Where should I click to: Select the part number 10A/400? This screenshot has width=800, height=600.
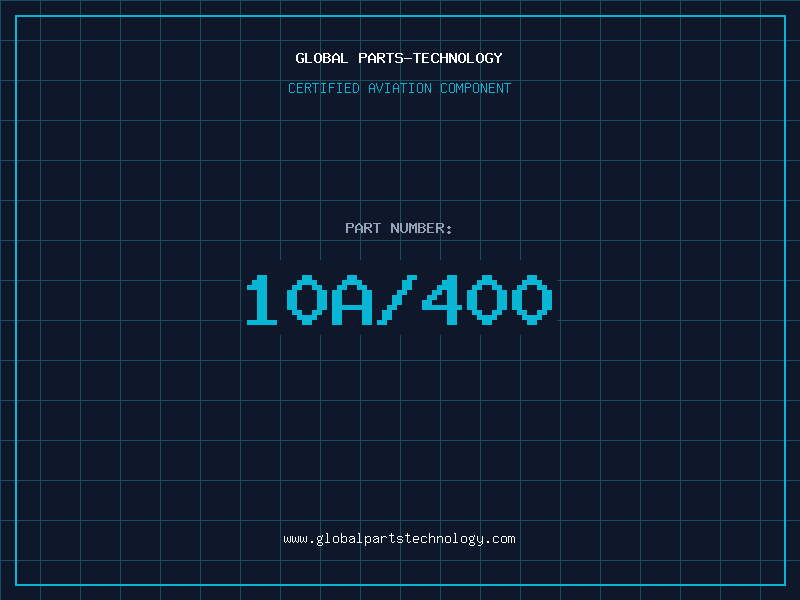click(399, 299)
